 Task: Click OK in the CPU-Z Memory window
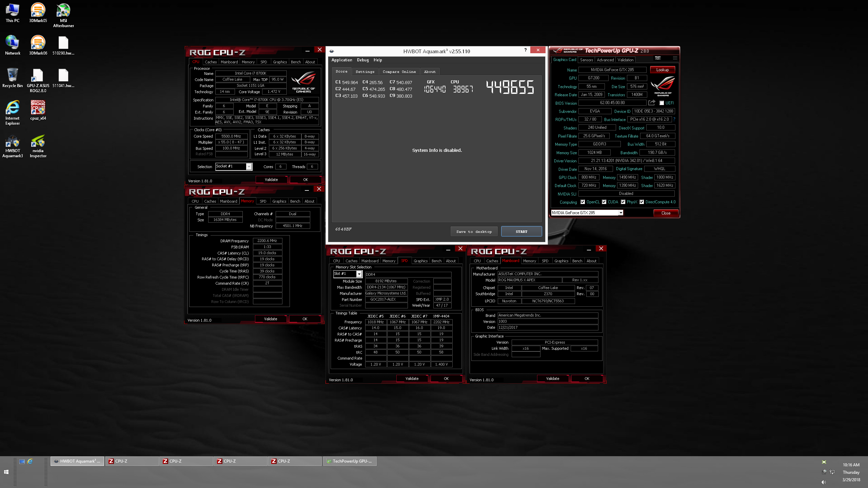coord(305,319)
